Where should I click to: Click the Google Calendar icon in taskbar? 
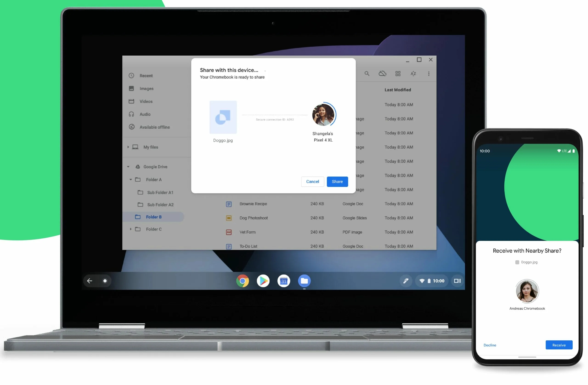click(x=283, y=281)
